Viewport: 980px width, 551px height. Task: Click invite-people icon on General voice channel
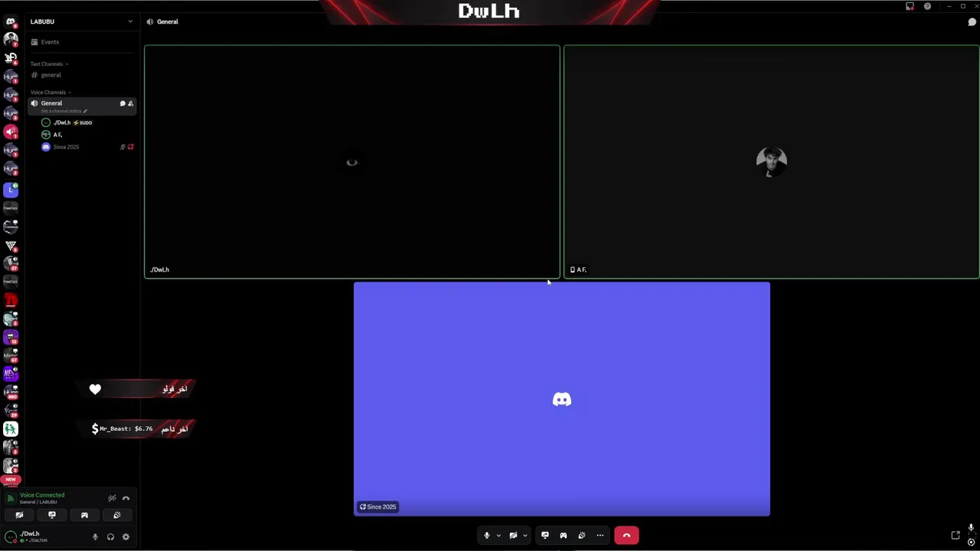[130, 103]
